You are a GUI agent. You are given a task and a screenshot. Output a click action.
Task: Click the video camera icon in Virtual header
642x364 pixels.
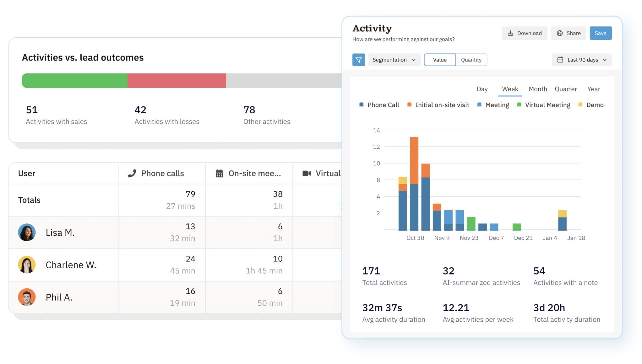[307, 173]
